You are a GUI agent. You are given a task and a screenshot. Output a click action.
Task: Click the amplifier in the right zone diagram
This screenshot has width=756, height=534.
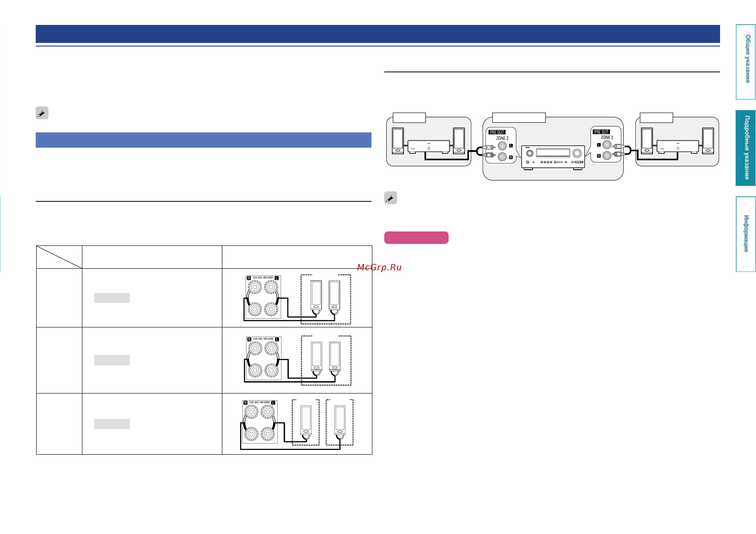pyautogui.click(x=678, y=147)
